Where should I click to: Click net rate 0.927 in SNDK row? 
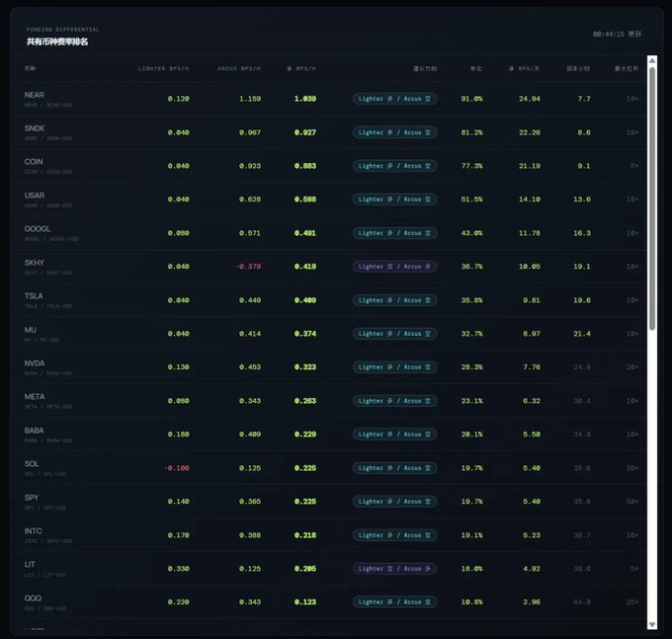[305, 132]
